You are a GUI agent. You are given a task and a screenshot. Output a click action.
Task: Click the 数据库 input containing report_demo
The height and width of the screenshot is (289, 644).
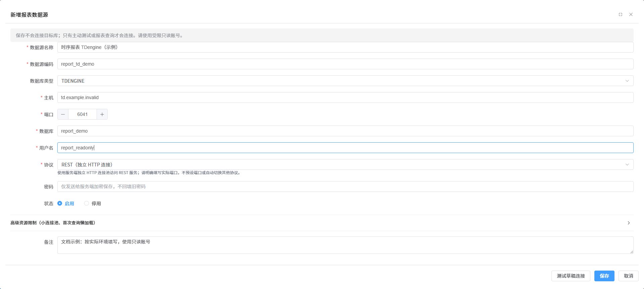point(345,131)
